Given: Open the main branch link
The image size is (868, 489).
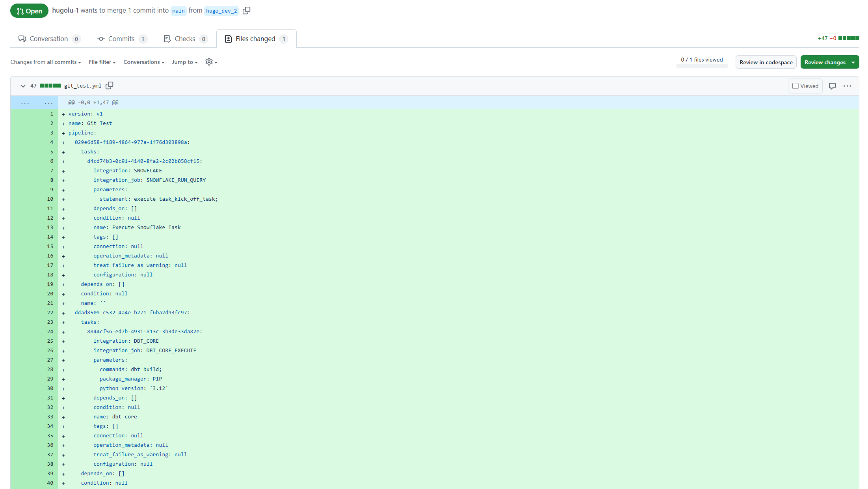Looking at the screenshot, I should 178,11.
